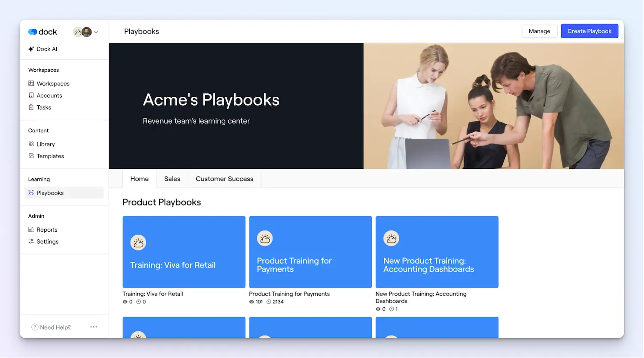Click the Settings sliders icon
This screenshot has width=644, height=358.
click(31, 242)
